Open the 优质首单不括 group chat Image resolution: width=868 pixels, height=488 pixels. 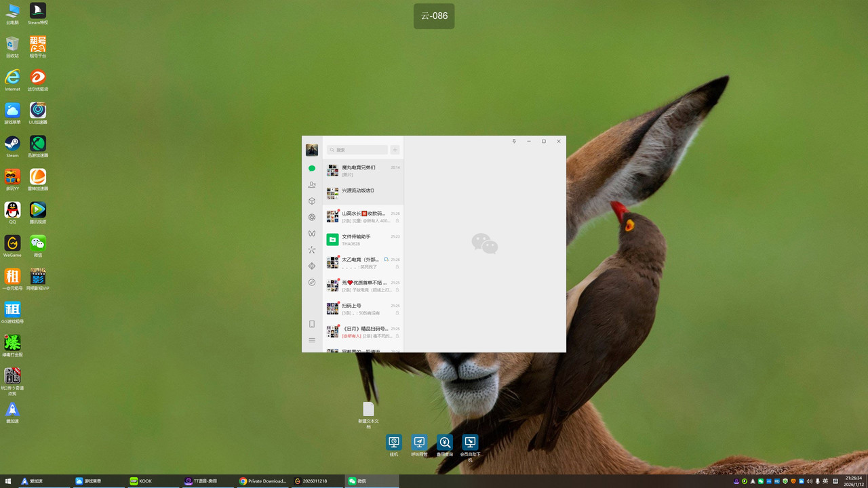(x=363, y=286)
